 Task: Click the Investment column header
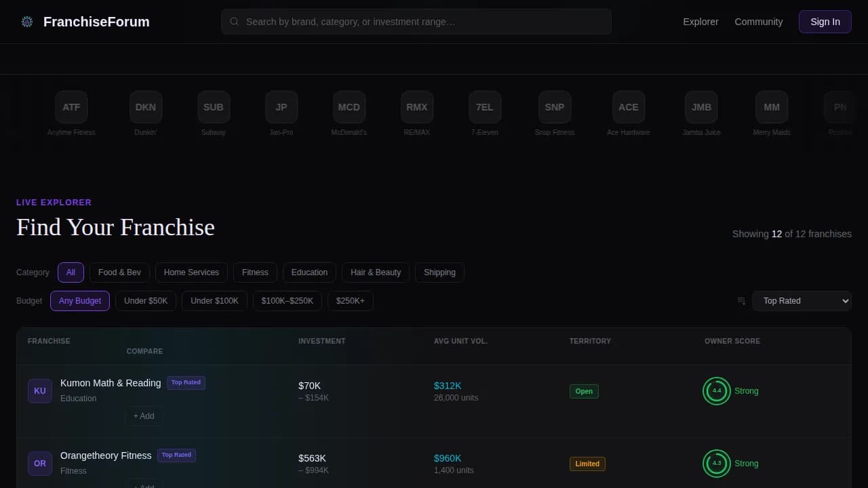tap(322, 341)
